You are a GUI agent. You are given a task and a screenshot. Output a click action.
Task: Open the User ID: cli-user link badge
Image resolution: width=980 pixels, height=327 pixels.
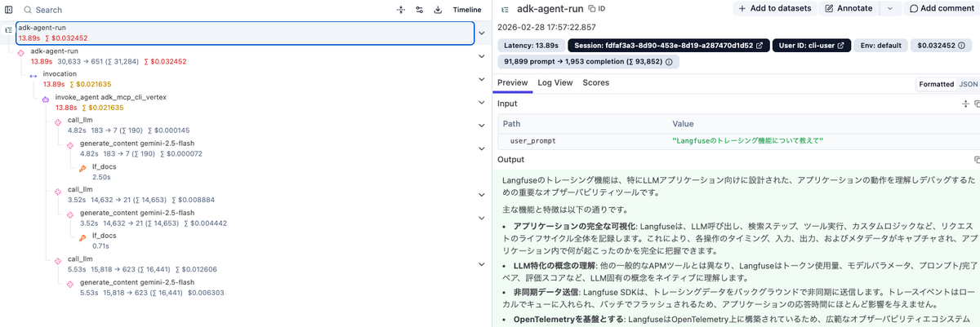coord(810,45)
